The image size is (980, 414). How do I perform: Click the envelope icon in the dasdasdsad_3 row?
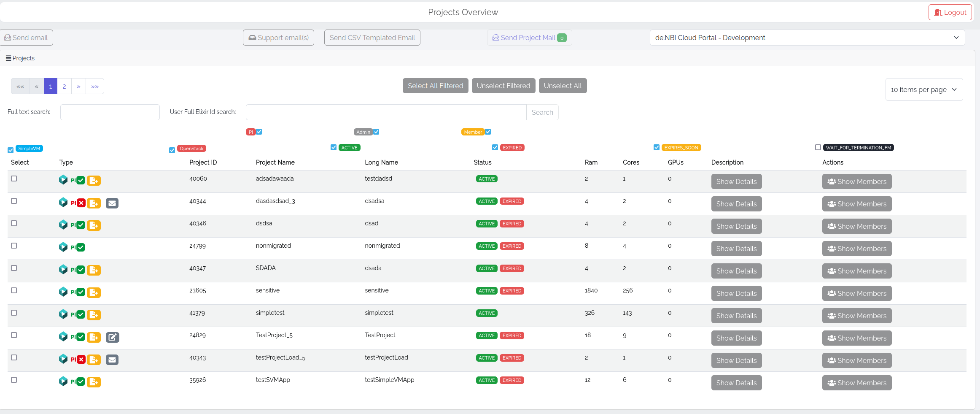pos(112,203)
